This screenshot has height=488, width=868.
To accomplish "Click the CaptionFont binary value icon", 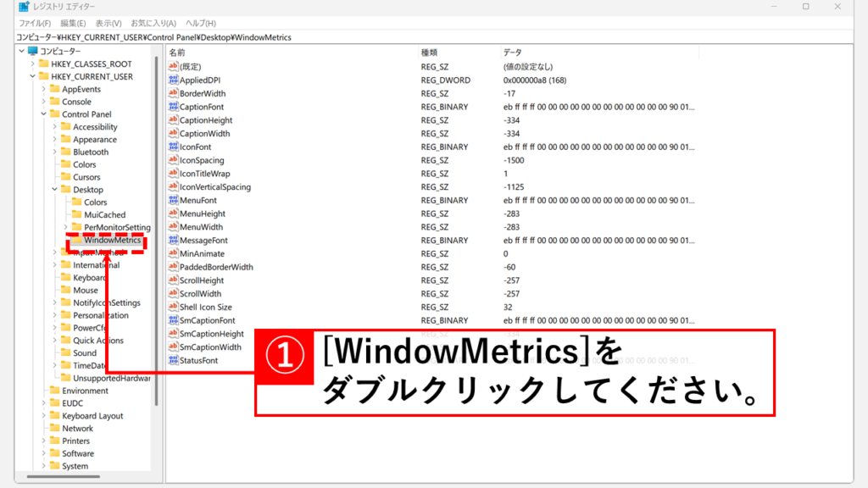I will click(173, 107).
